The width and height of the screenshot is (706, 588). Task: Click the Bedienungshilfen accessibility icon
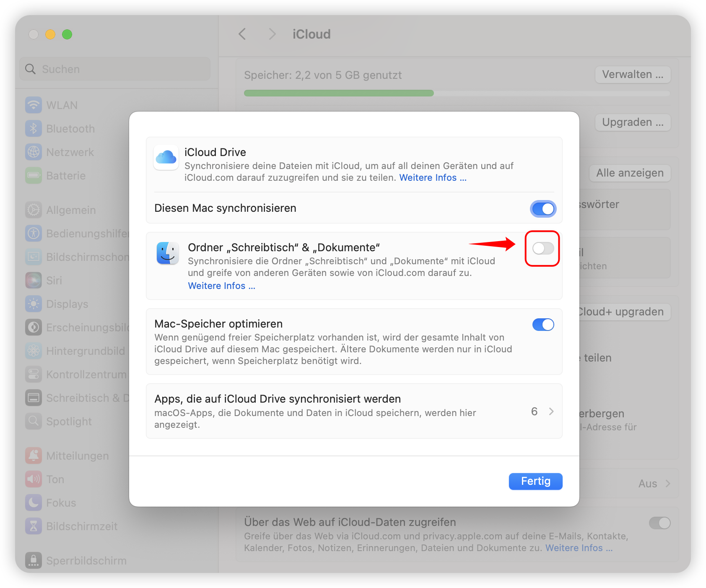tap(34, 233)
